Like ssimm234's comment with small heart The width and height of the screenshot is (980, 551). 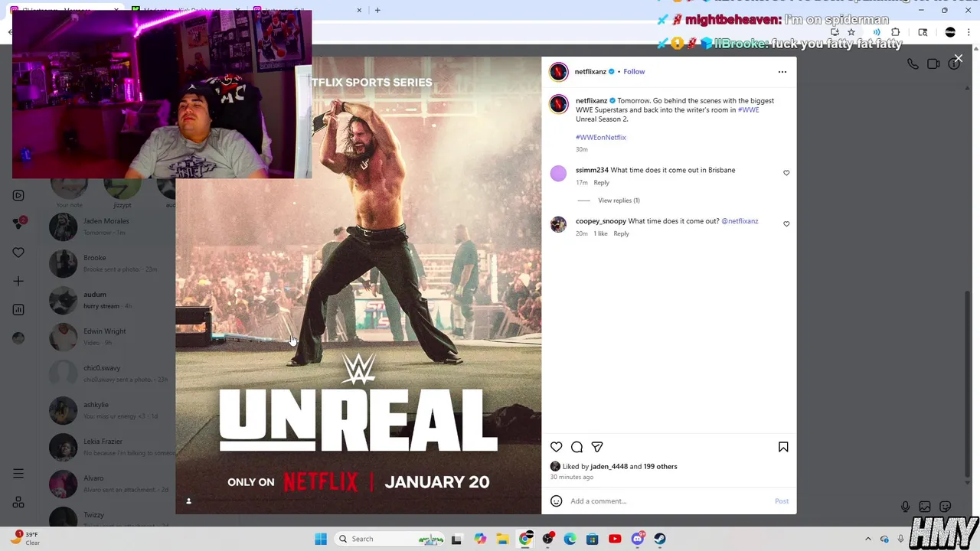(x=786, y=173)
